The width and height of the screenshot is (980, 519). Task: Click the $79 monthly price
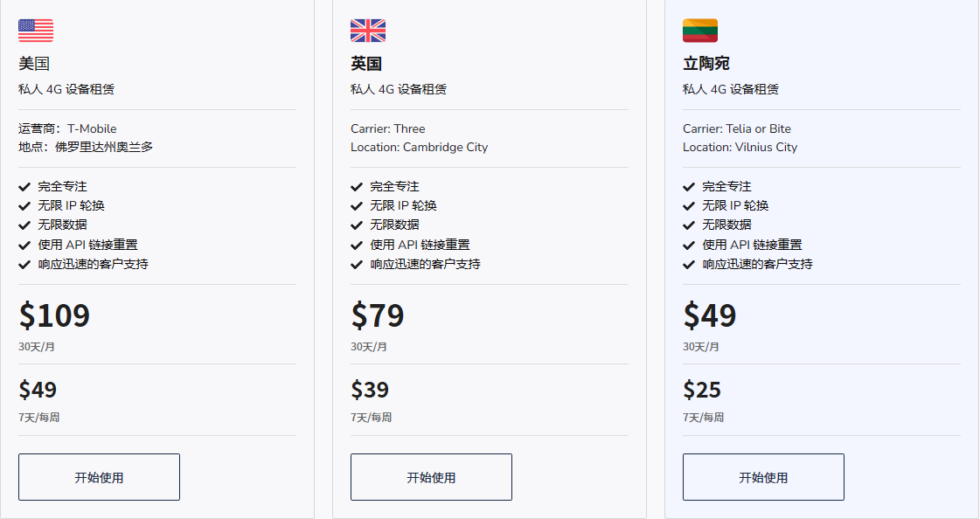378,315
